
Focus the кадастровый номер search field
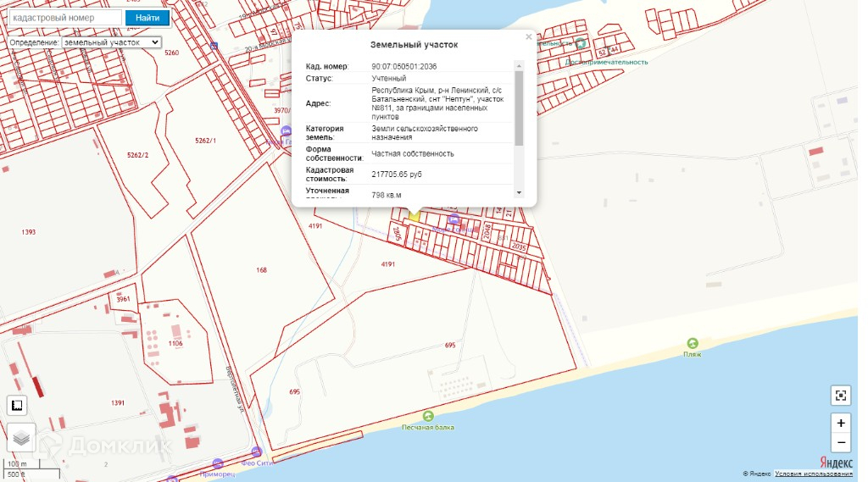(63, 18)
